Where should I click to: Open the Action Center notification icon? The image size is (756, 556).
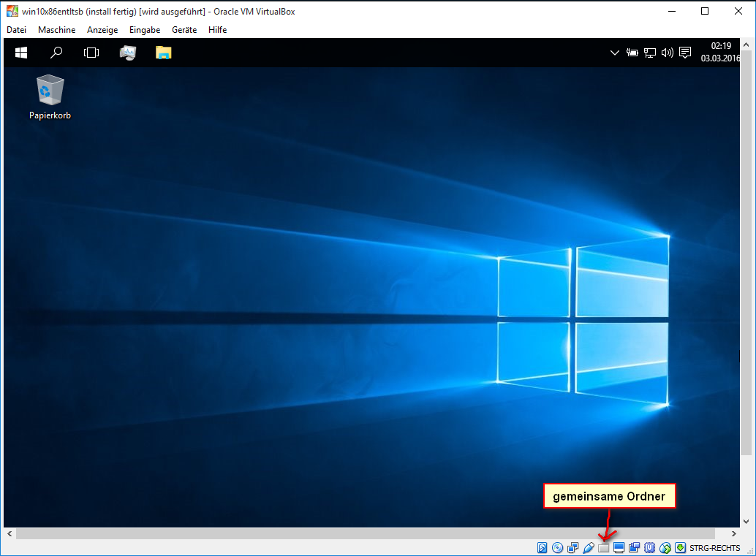tap(685, 52)
